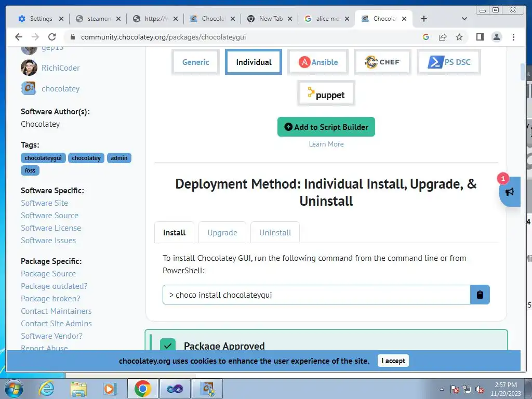Image resolution: width=532 pixels, height=399 pixels.
Task: Click the Package outdated? link
Action: click(54, 286)
